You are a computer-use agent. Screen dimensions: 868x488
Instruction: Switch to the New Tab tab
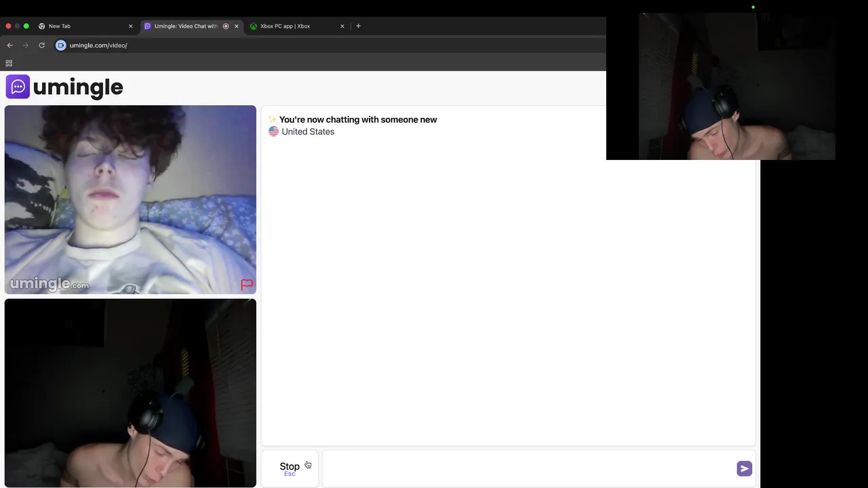[x=85, y=26]
